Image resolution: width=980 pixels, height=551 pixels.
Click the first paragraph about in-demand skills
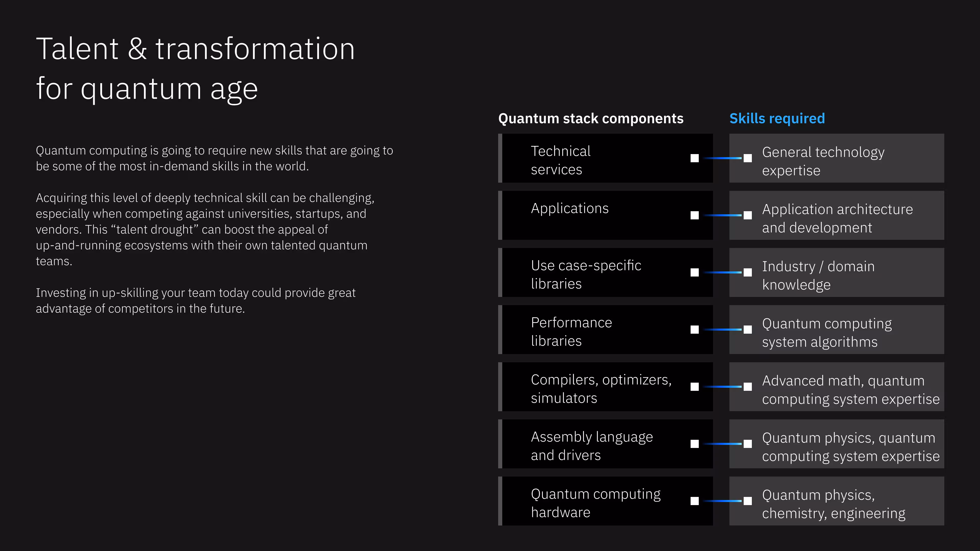[x=214, y=158]
